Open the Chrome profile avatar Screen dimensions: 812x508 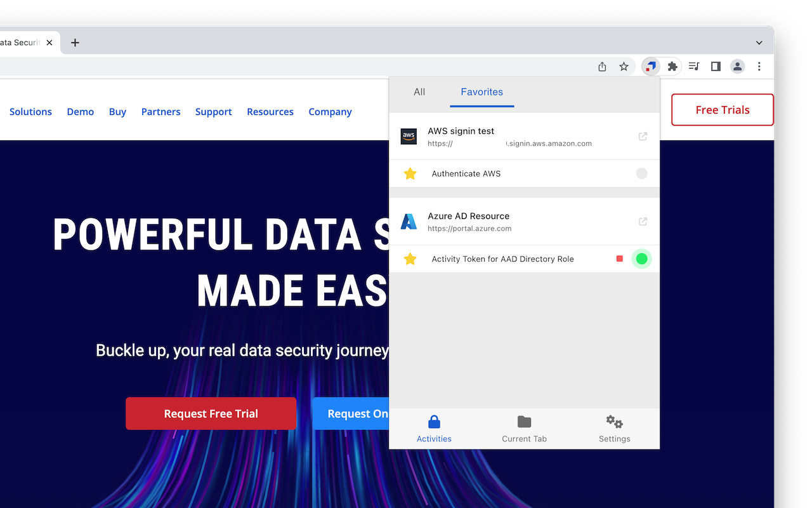pyautogui.click(x=737, y=66)
